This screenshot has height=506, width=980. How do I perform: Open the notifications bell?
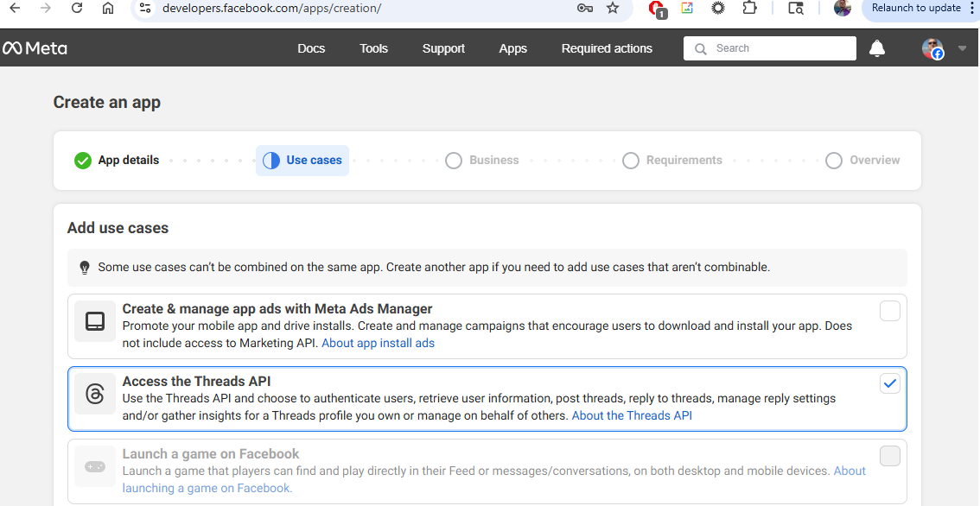(877, 48)
